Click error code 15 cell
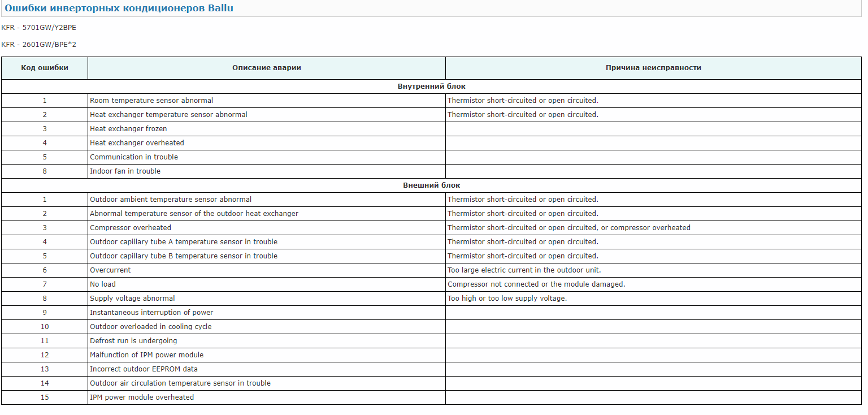 point(45,397)
